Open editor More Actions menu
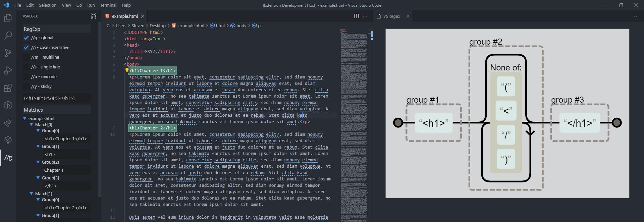This screenshot has width=644, height=222. coord(365,16)
